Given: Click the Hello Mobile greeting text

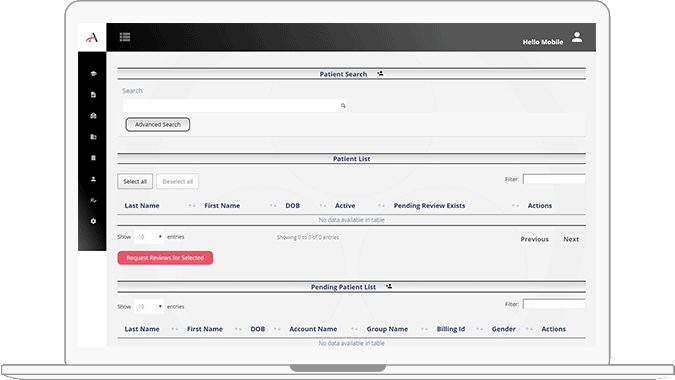Looking at the screenshot, I should tap(543, 42).
